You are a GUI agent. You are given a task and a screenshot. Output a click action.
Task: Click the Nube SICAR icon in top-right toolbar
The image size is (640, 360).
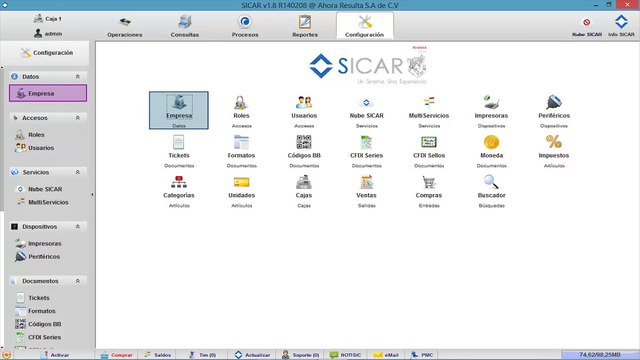(x=587, y=26)
